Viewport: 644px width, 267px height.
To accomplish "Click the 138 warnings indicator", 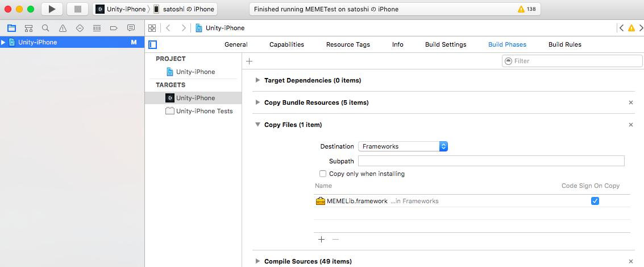I will 526,9.
